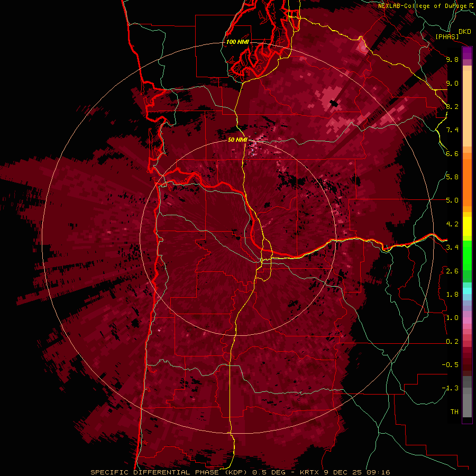Pick the gray swatch at color bar bottom
The width and height of the screenshot is (476, 476).
coord(467,404)
